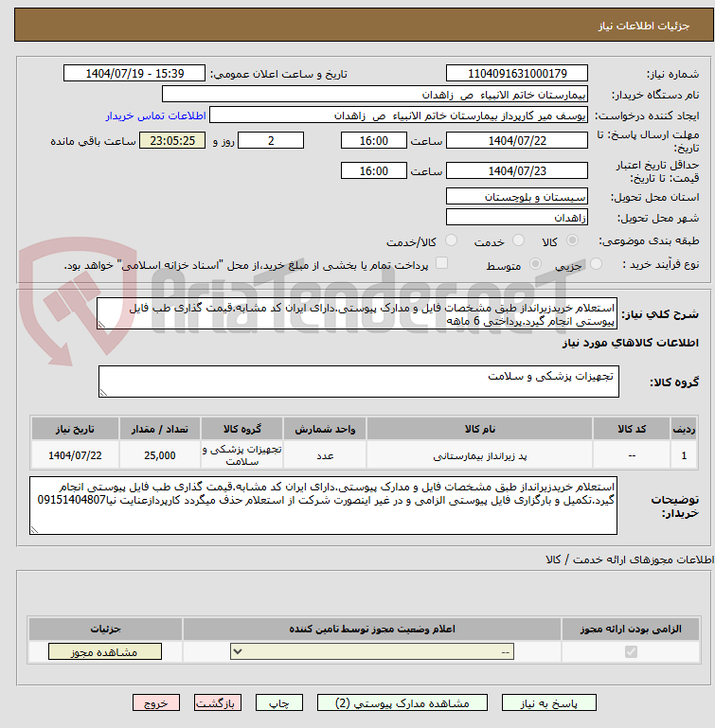This screenshot has height=728, width=715.
Task: Click the price validity date 1404/07/23 field
Action: (x=517, y=170)
